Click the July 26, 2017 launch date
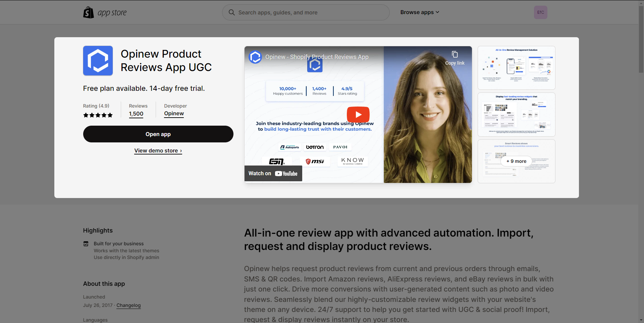644x323 pixels. [98, 305]
